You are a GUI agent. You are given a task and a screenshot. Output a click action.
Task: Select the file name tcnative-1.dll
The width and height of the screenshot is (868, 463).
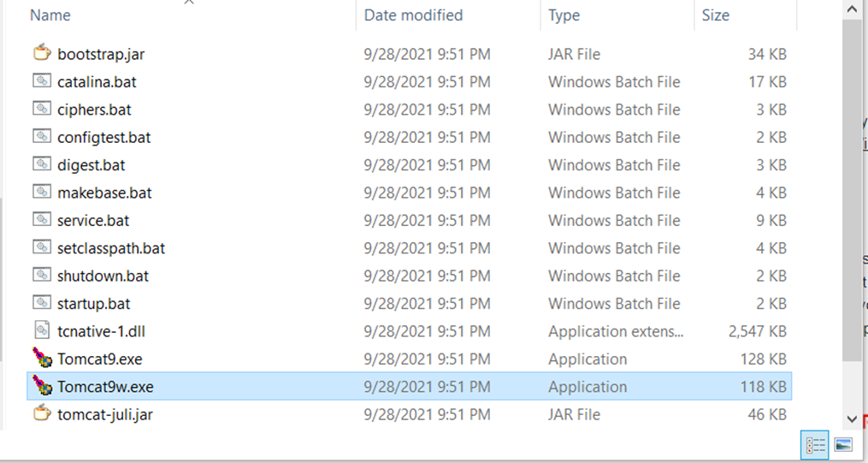point(101,331)
